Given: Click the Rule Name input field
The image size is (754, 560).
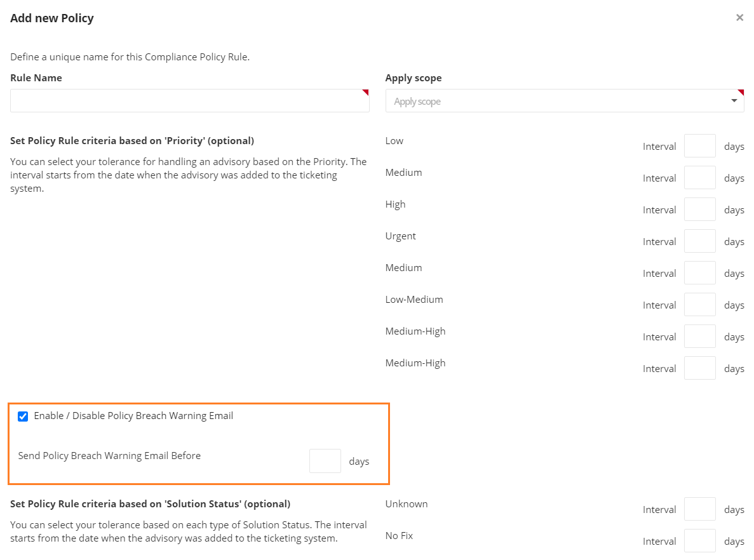Looking at the screenshot, I should click(190, 100).
